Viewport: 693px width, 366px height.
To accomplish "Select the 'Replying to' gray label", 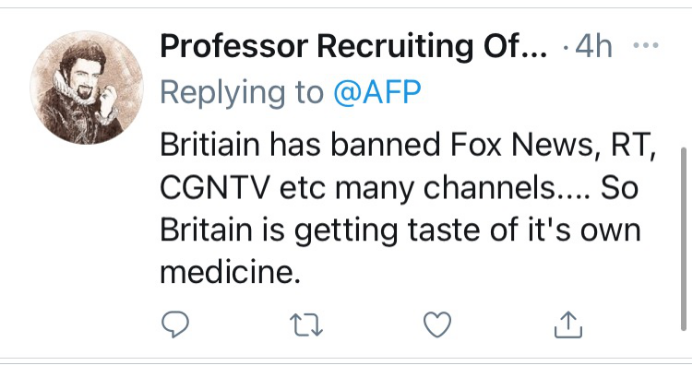I will point(242,93).
